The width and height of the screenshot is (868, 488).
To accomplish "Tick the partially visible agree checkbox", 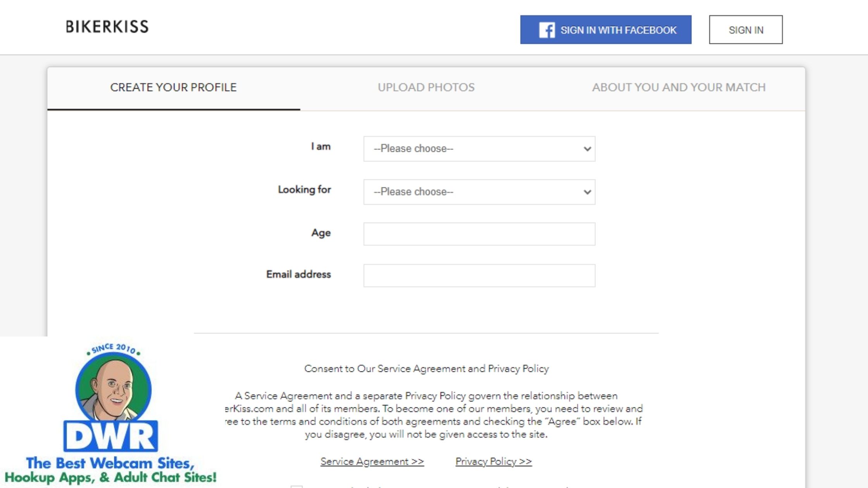I will 296,486.
